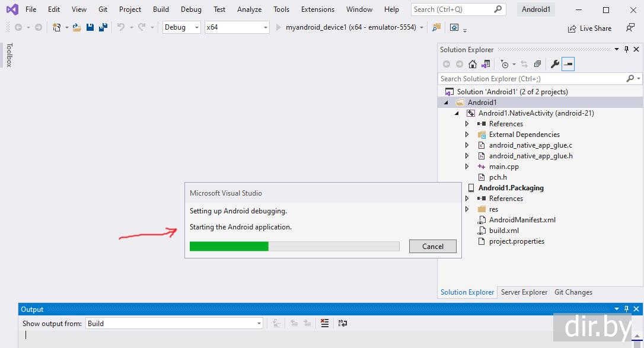Open the Debug configuration dropdown
Viewport: 644px width, 348px height.
point(181,27)
